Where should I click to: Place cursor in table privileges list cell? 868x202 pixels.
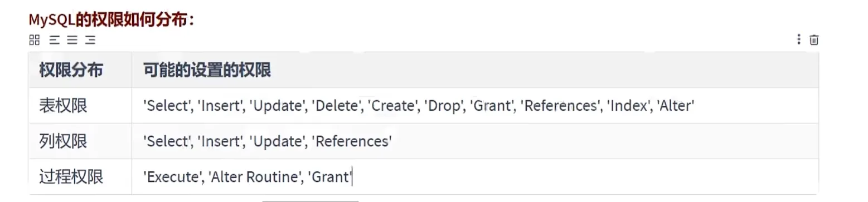click(x=475, y=106)
